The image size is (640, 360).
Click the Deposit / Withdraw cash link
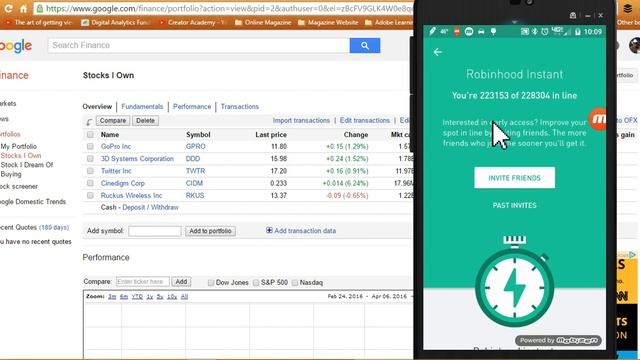(x=150, y=207)
